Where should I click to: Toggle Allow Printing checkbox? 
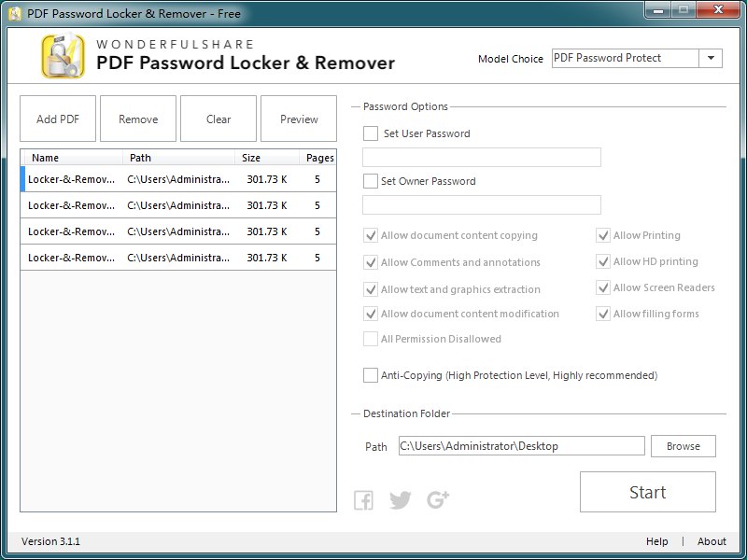pyautogui.click(x=603, y=235)
